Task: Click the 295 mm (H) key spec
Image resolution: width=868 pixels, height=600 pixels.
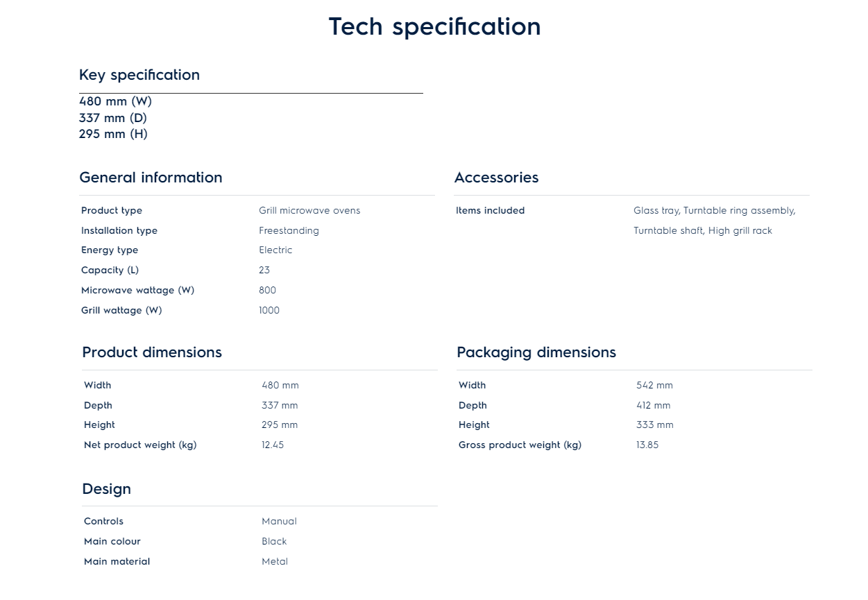Action: (113, 134)
